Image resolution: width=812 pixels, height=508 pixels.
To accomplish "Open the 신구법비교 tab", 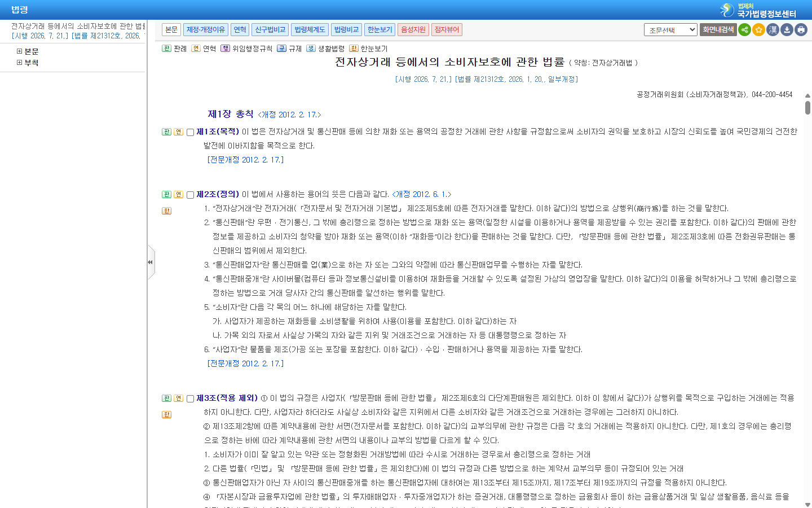I will [x=270, y=29].
